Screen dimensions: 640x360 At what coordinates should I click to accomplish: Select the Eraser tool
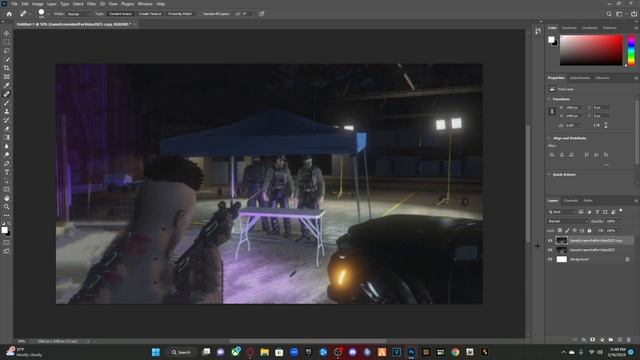tap(7, 129)
